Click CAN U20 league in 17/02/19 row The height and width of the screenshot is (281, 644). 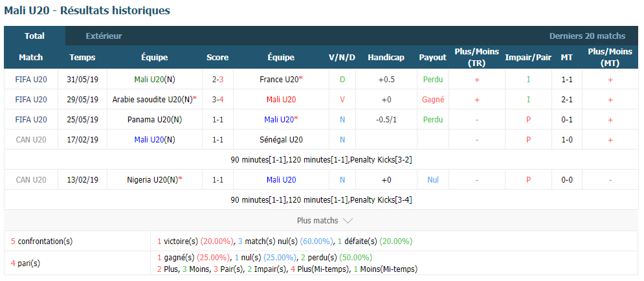tap(31, 140)
